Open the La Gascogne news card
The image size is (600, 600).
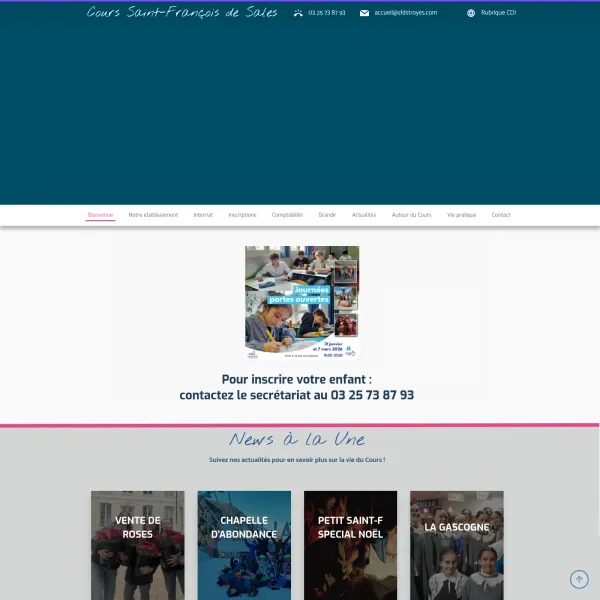tap(457, 545)
